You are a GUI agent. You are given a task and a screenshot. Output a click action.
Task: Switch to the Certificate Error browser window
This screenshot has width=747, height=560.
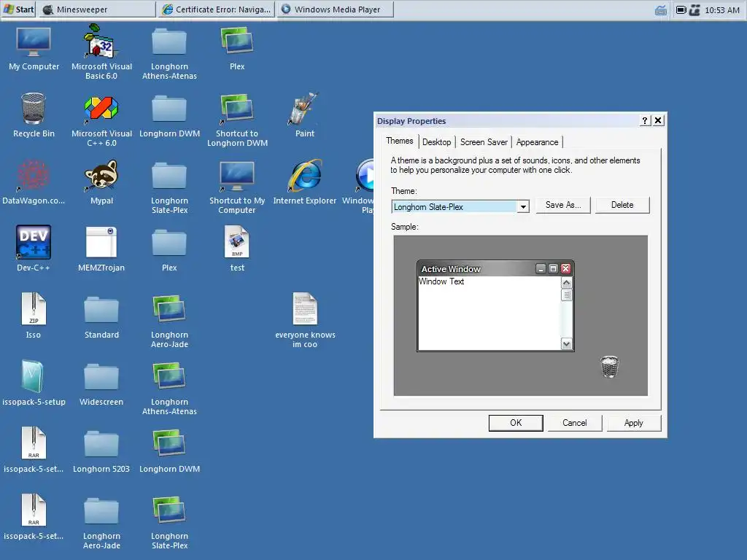[217, 9]
